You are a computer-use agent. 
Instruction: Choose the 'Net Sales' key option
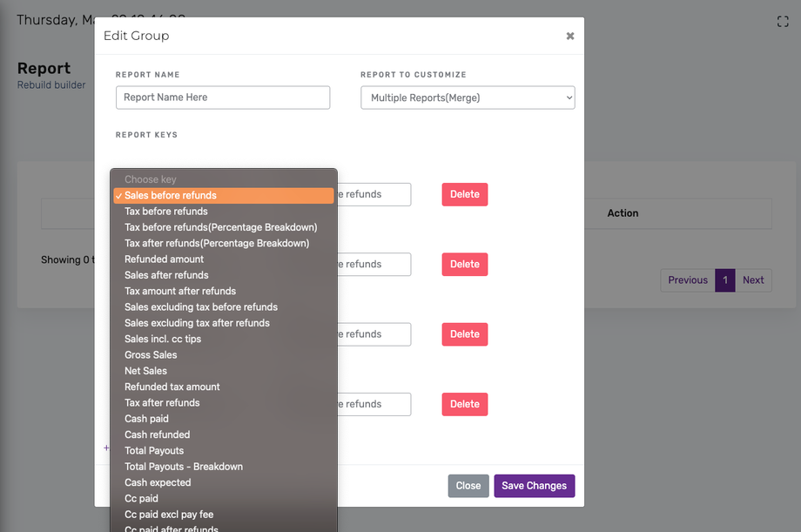click(145, 371)
